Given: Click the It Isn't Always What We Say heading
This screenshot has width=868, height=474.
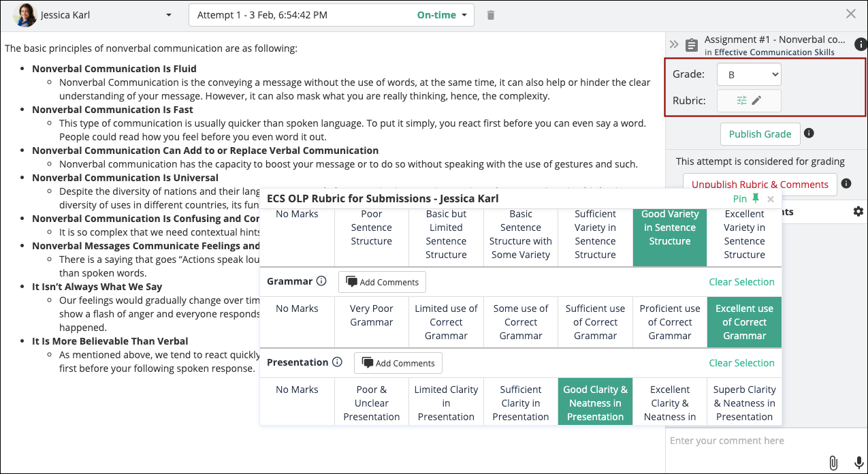Looking at the screenshot, I should [97, 287].
